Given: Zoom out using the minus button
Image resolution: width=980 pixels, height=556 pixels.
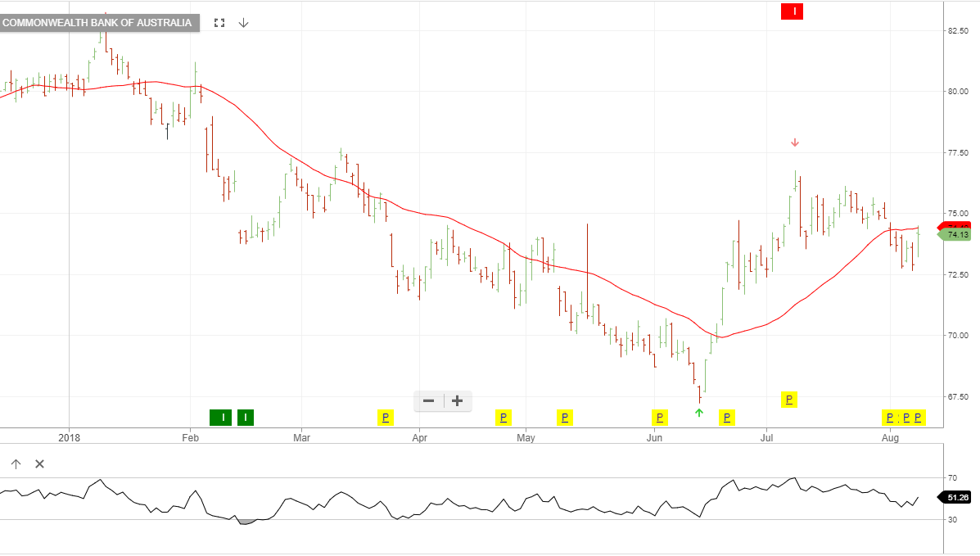Looking at the screenshot, I should tap(429, 401).
